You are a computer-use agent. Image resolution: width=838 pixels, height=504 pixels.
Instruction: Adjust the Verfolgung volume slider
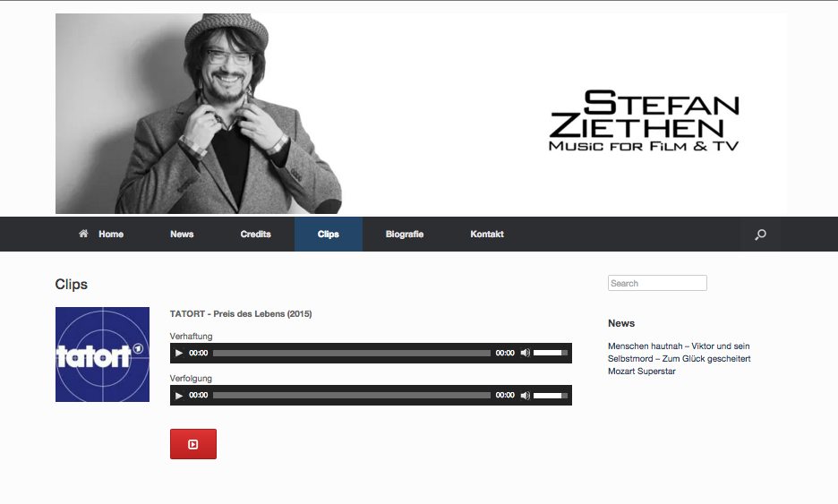point(551,396)
